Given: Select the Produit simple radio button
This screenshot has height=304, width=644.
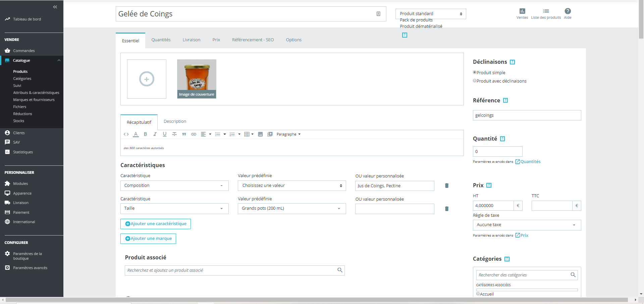Looking at the screenshot, I should click(475, 72).
